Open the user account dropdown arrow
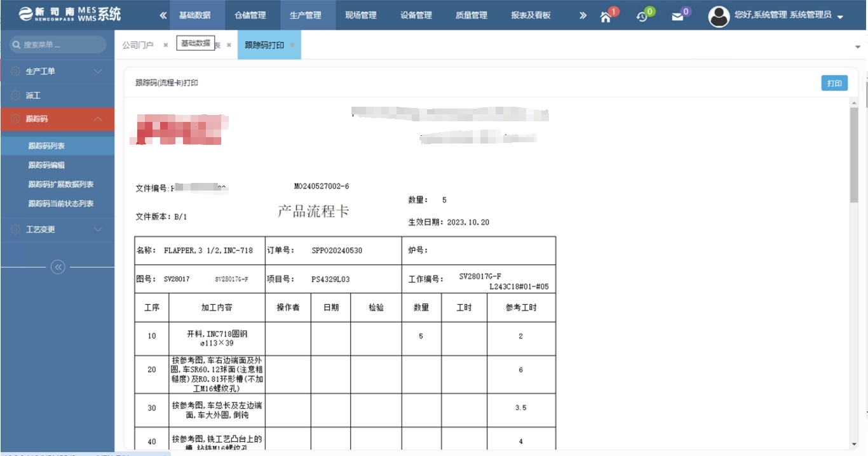 point(840,17)
